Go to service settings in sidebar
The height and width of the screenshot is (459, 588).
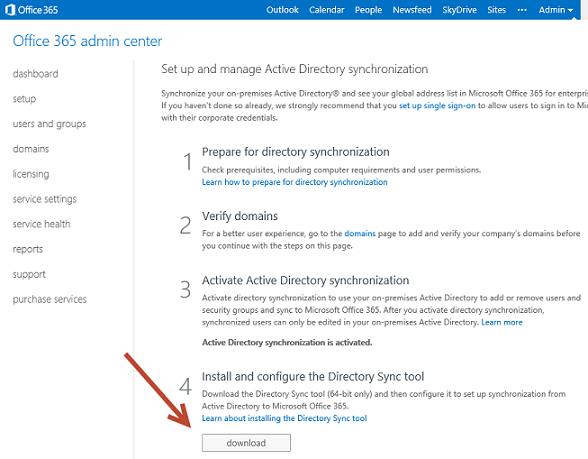click(x=45, y=199)
